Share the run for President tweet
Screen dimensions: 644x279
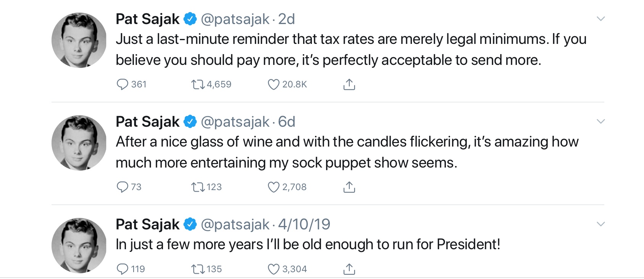tap(349, 269)
